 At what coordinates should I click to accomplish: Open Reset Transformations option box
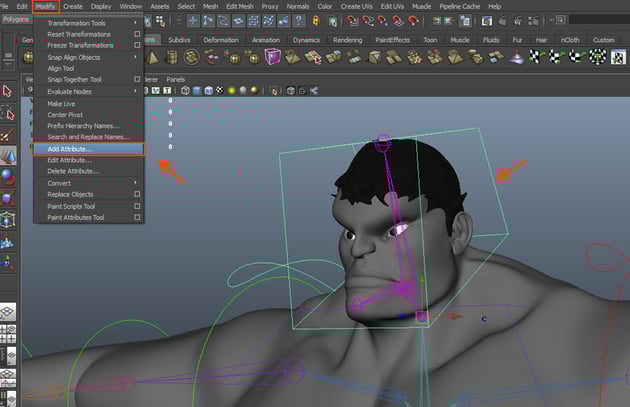pos(137,34)
